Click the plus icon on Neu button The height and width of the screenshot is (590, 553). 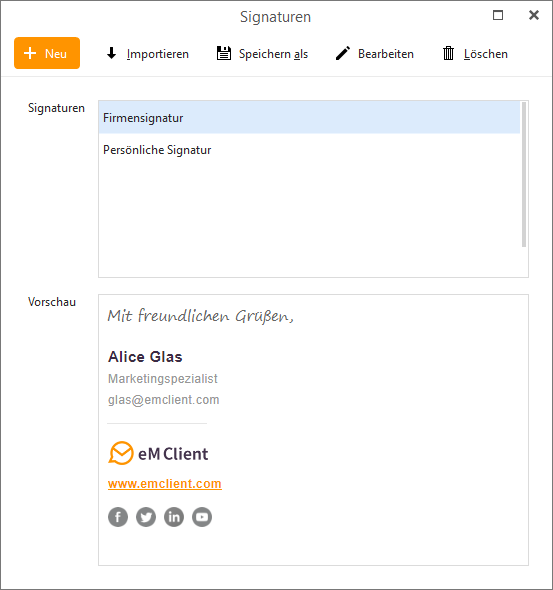(30, 53)
